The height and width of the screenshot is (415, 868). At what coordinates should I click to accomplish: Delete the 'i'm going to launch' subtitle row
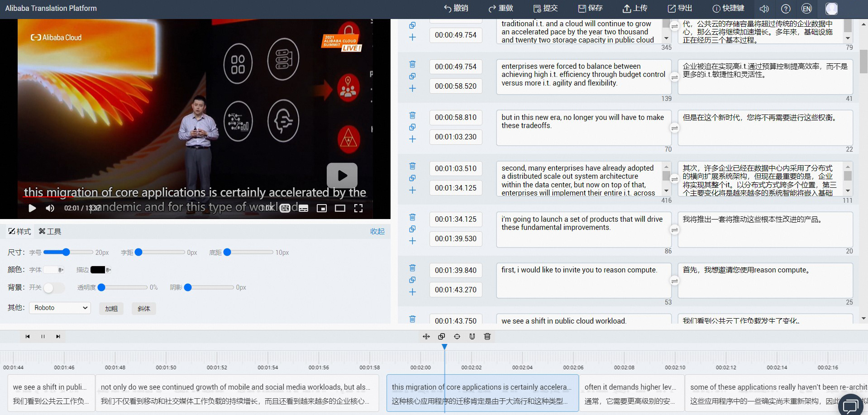412,217
